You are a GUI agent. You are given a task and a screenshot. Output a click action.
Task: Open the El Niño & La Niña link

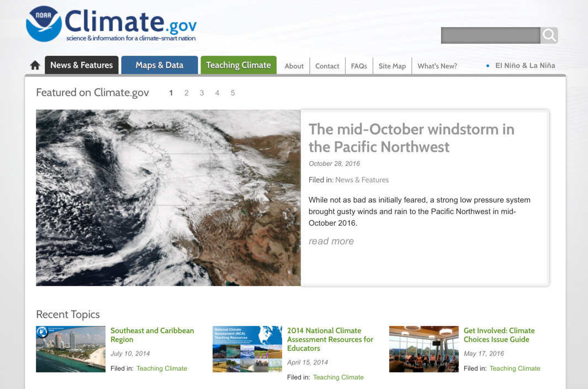point(525,66)
